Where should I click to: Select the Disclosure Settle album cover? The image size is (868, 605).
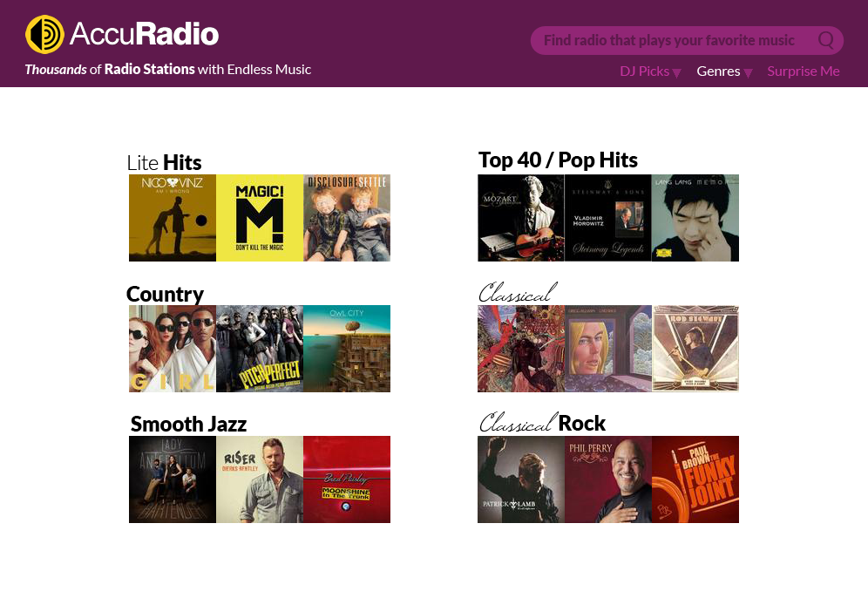click(347, 218)
